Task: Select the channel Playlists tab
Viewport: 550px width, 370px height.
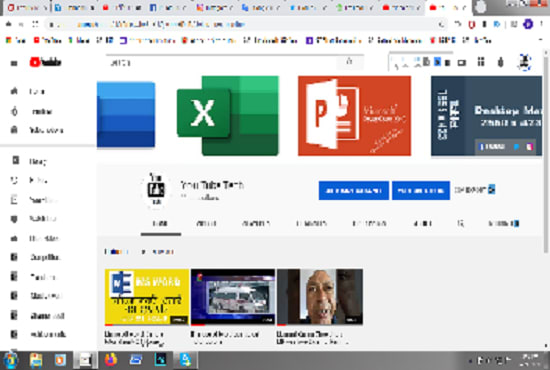Action: (256, 224)
